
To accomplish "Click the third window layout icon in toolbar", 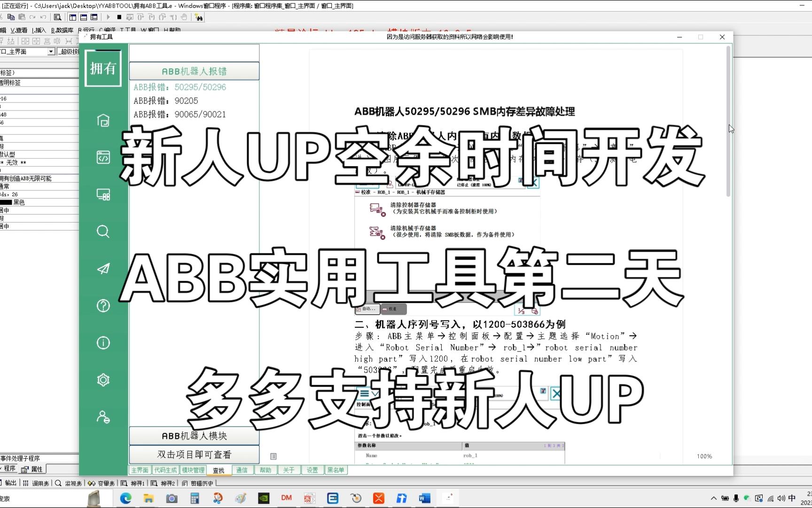I will [94, 17].
